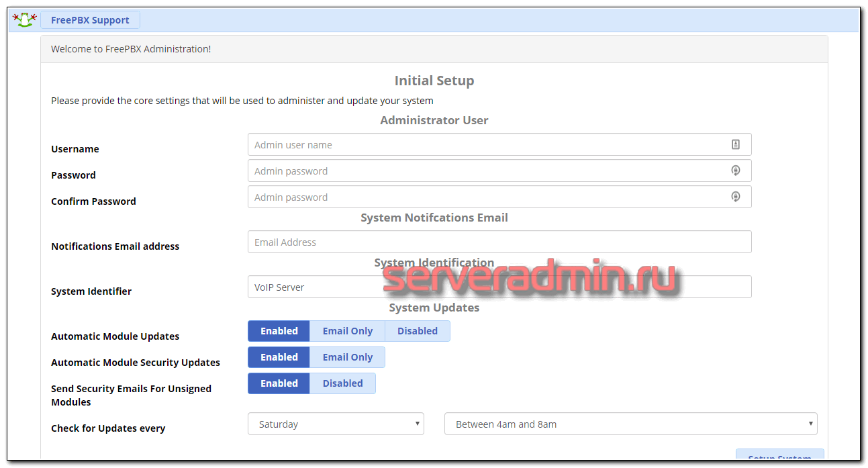The height and width of the screenshot is (468, 868).
Task: Click the Send Security Emails For Unsigned Modules label
Action: [132, 395]
